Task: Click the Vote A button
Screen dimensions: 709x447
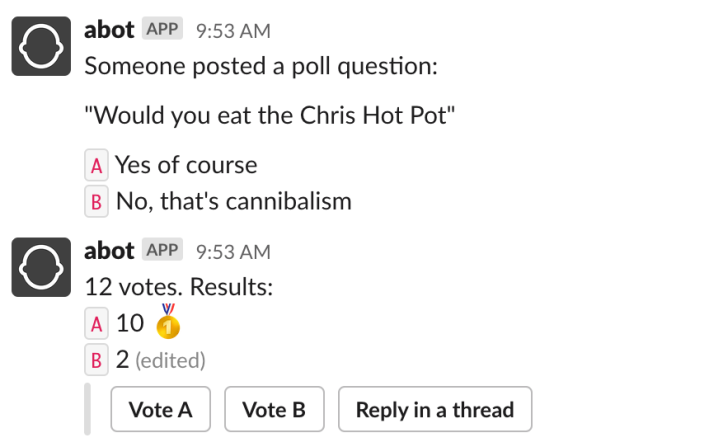Action: tap(161, 409)
